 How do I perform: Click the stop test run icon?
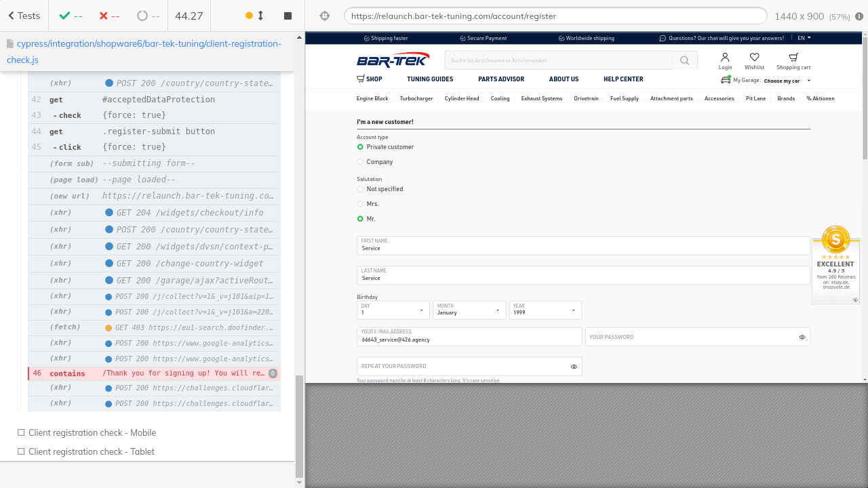tap(288, 16)
